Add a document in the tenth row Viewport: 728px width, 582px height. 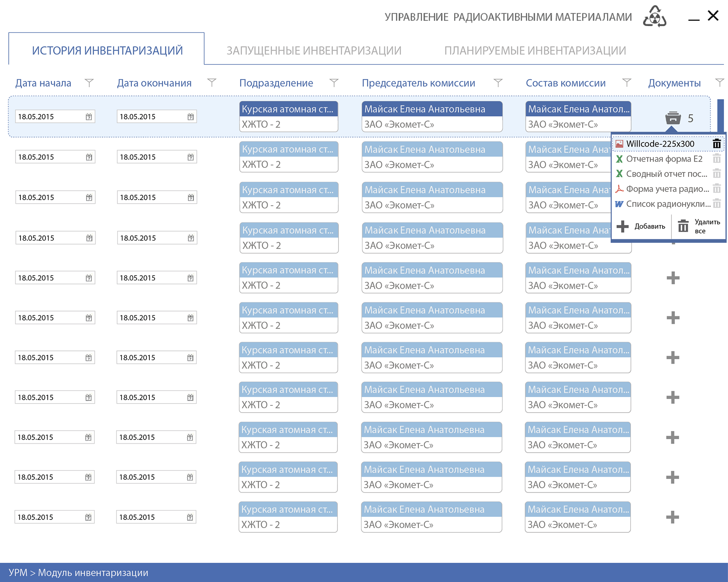[x=673, y=477]
